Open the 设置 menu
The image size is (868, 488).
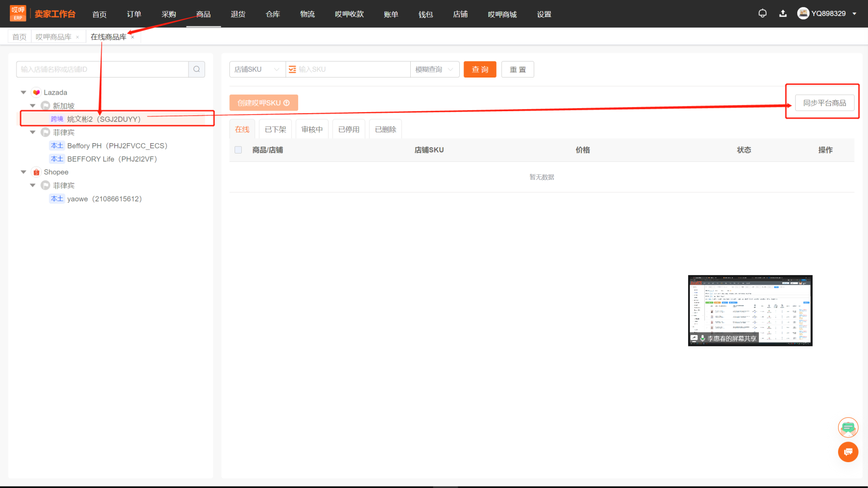click(544, 14)
